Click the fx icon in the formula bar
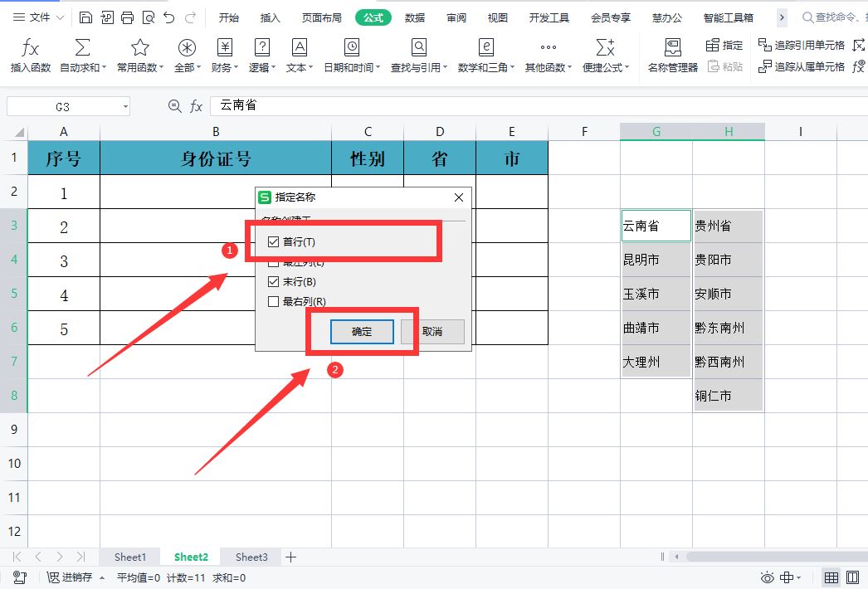 point(196,106)
